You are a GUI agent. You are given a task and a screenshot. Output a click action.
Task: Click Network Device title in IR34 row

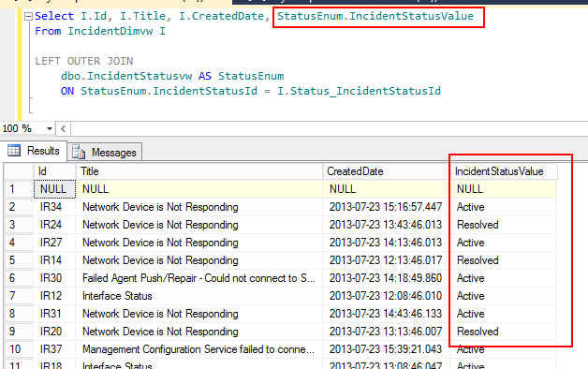(x=199, y=207)
